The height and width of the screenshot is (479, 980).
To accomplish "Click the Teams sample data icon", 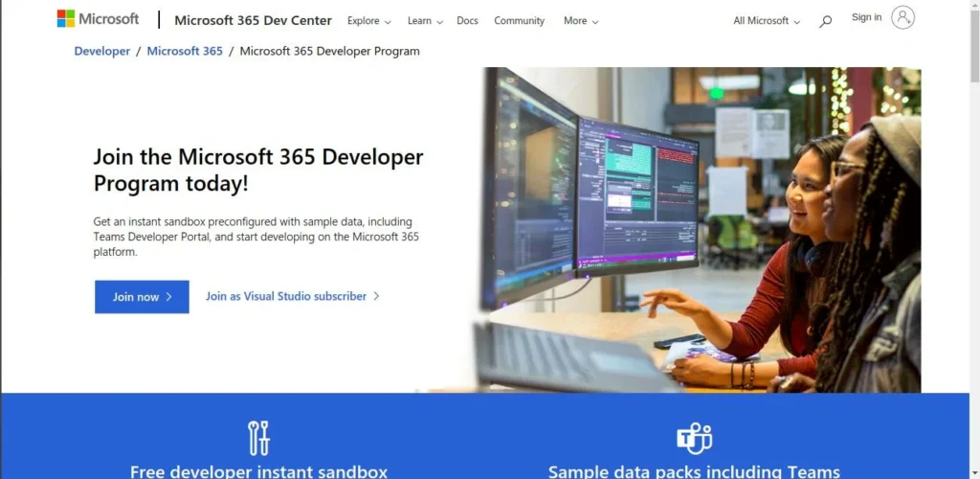I will click(694, 439).
